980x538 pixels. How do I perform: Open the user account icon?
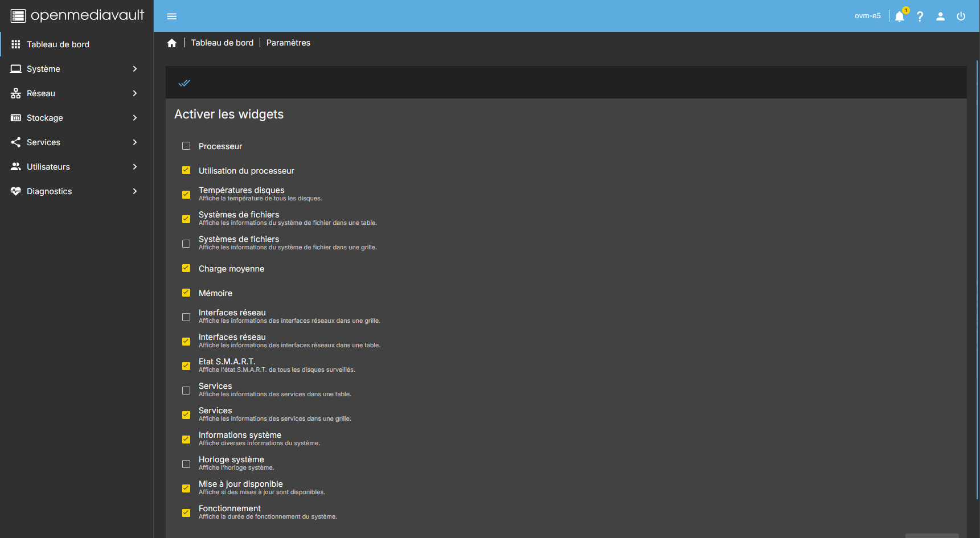pos(940,16)
